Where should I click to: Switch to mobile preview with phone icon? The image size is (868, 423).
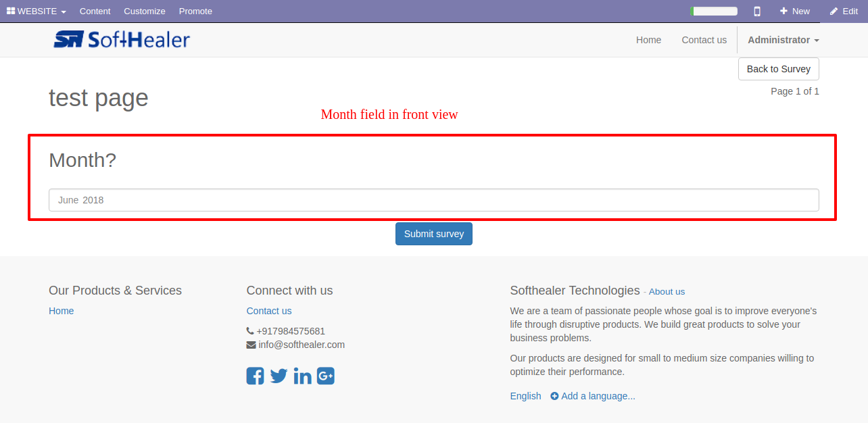point(757,11)
